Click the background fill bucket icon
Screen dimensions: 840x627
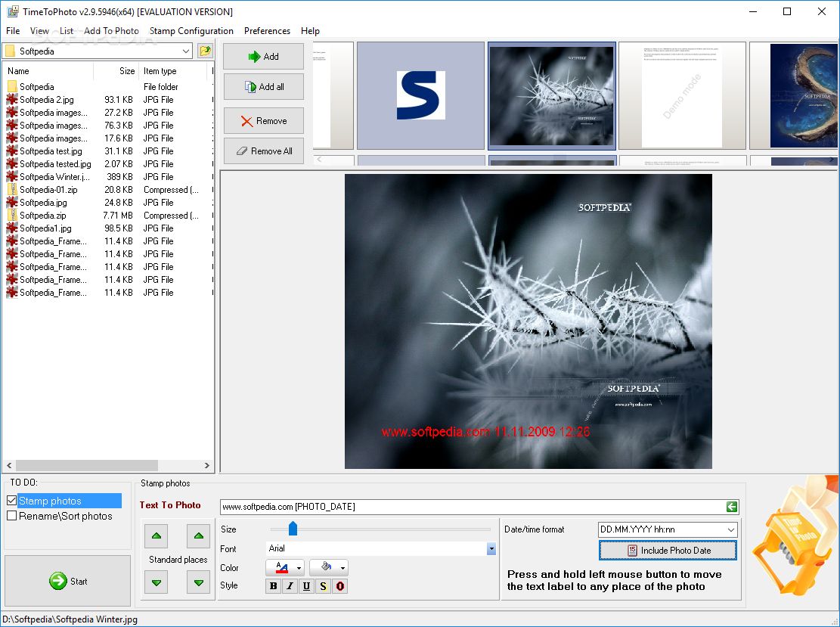pyautogui.click(x=326, y=567)
